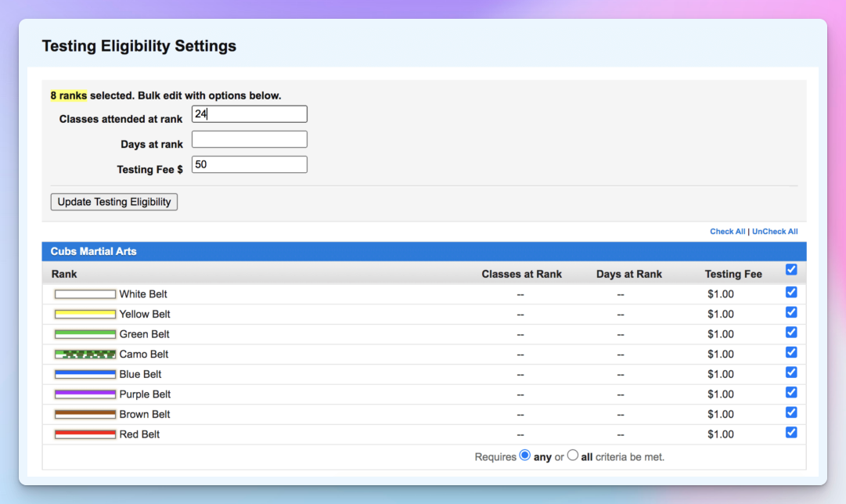Click the Blue Belt color swatch

85,374
